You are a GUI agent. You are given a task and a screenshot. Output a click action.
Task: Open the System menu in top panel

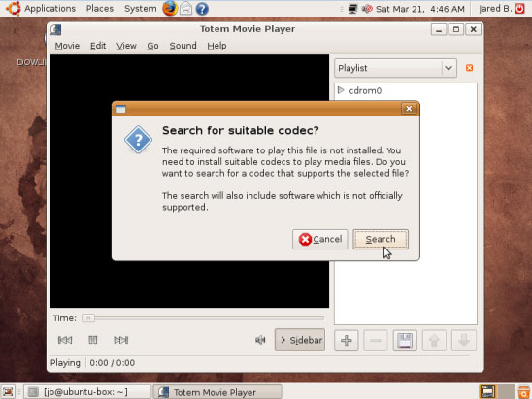pyautogui.click(x=141, y=9)
